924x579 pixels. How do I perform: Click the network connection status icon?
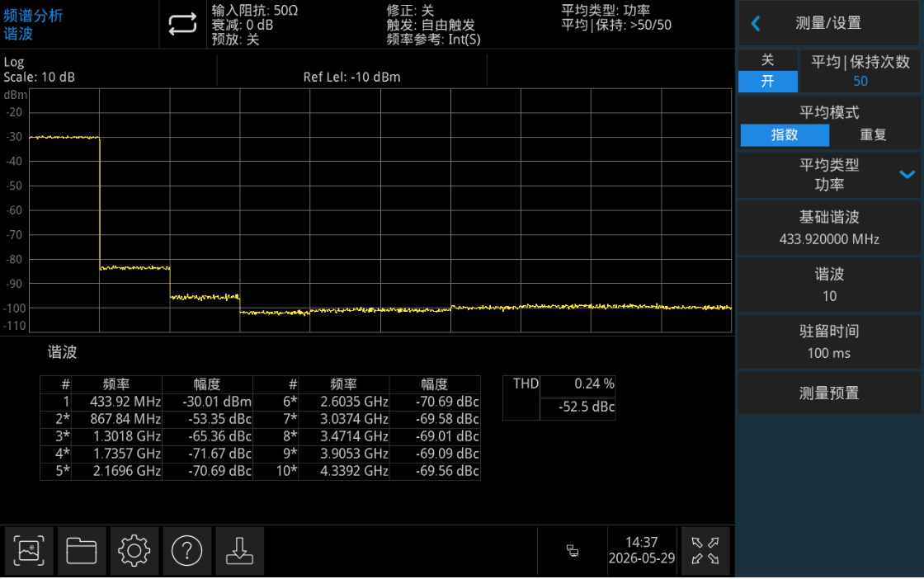coord(573,551)
